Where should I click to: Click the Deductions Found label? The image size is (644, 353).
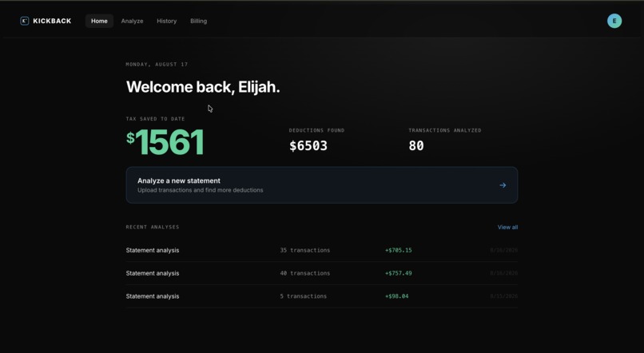[316, 130]
